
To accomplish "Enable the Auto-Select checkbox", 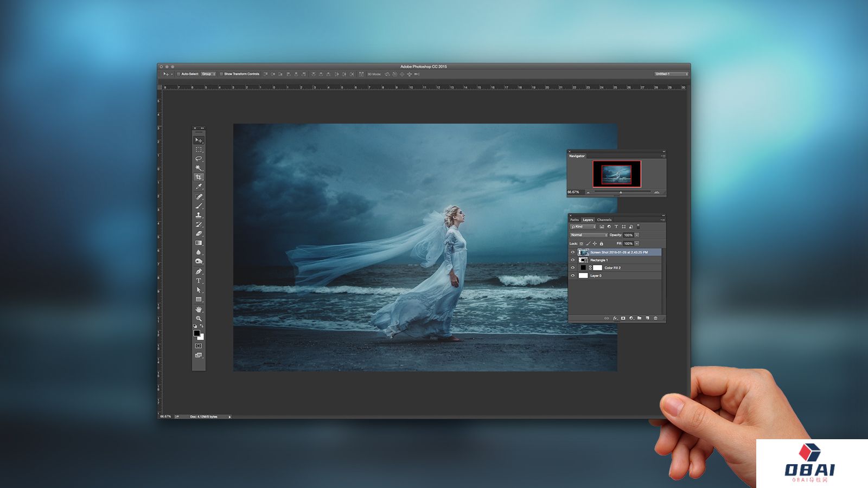I will point(178,74).
